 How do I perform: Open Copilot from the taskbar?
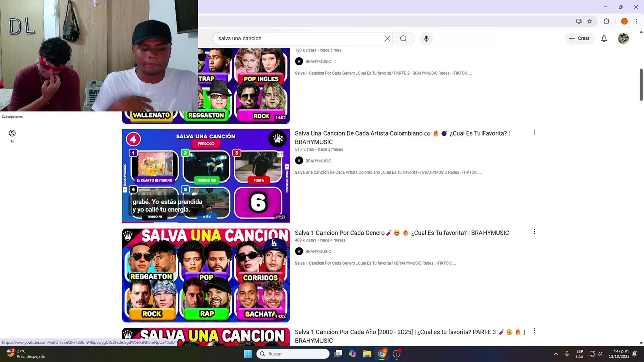point(353,354)
